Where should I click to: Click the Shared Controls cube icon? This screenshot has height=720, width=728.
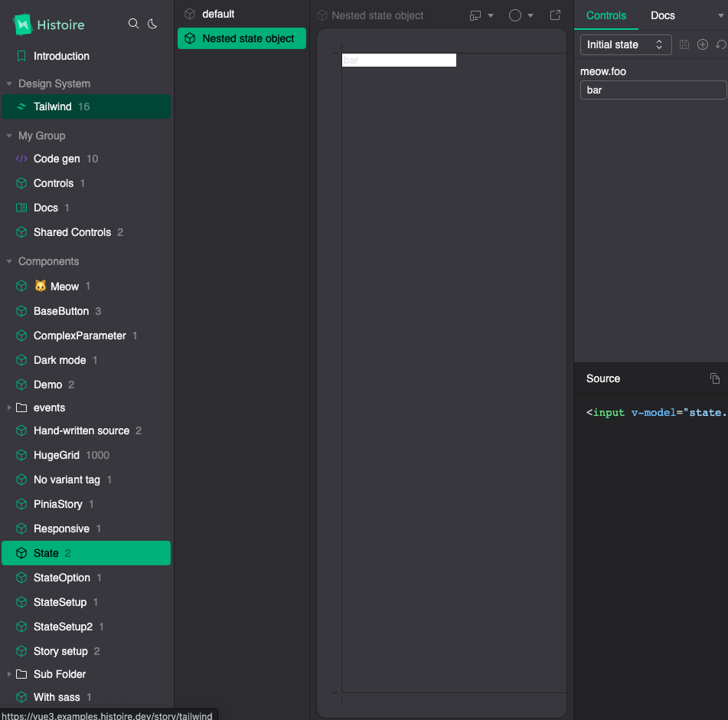tap(21, 232)
